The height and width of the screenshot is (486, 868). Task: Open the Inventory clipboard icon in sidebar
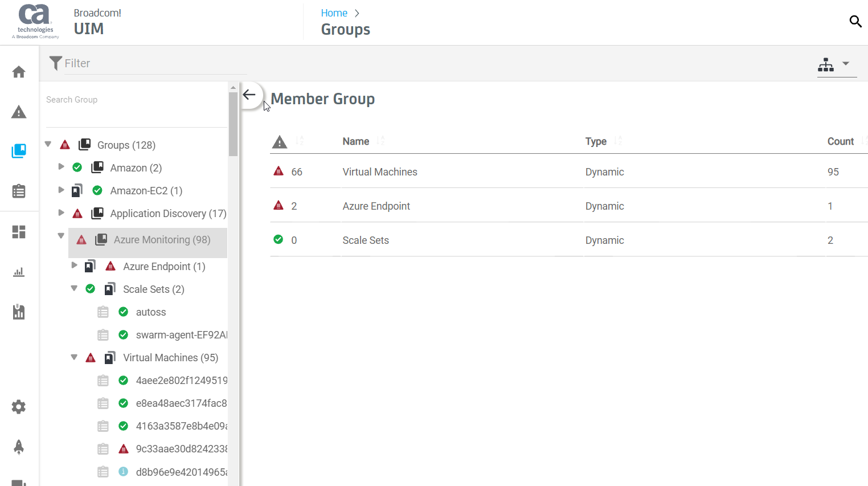[19, 191]
